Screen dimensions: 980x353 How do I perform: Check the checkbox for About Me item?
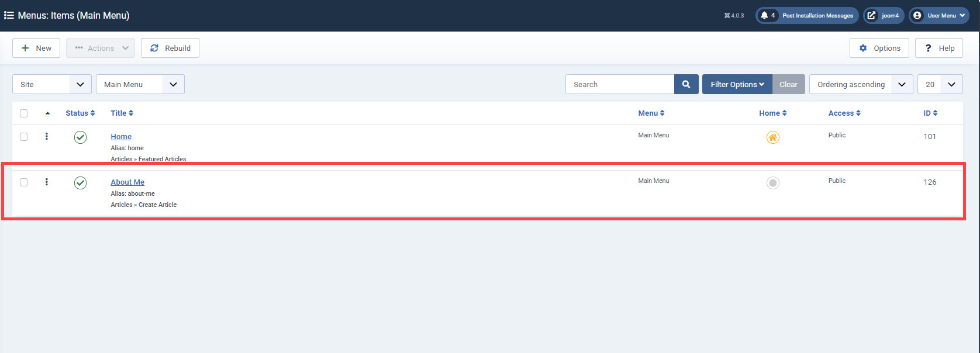click(24, 182)
